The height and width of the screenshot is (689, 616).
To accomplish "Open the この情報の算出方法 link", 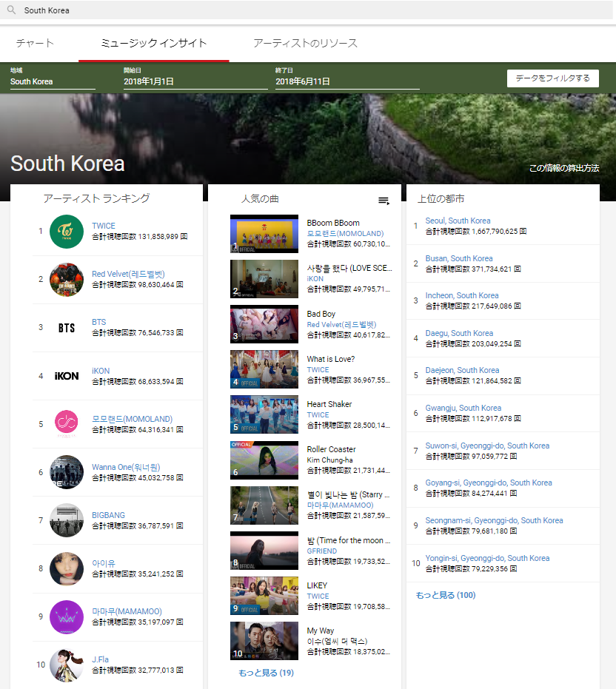I will pyautogui.click(x=564, y=168).
